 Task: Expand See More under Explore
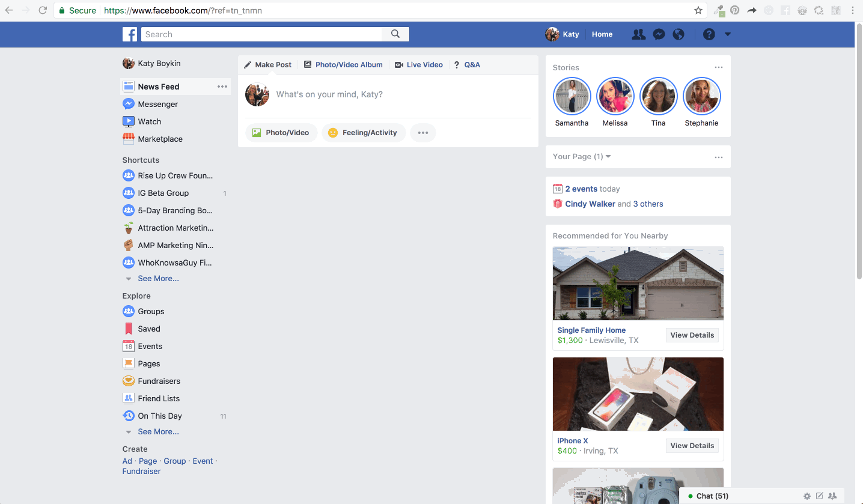[x=158, y=432]
